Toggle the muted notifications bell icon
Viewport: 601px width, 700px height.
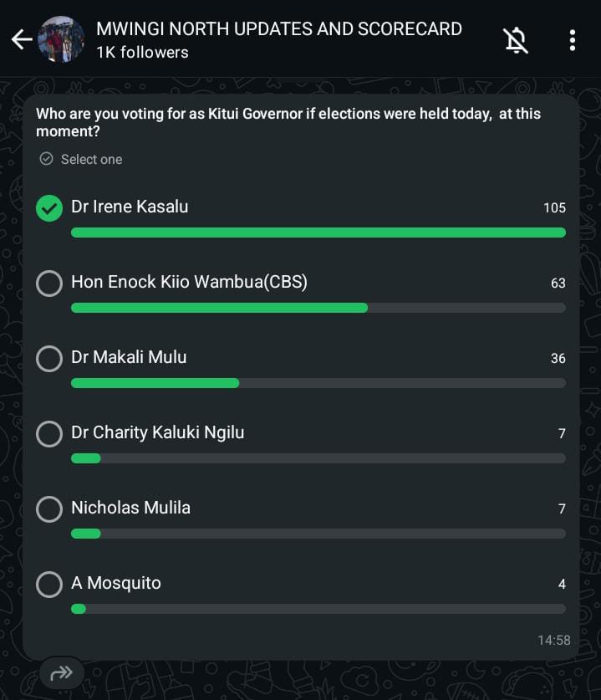tap(516, 39)
